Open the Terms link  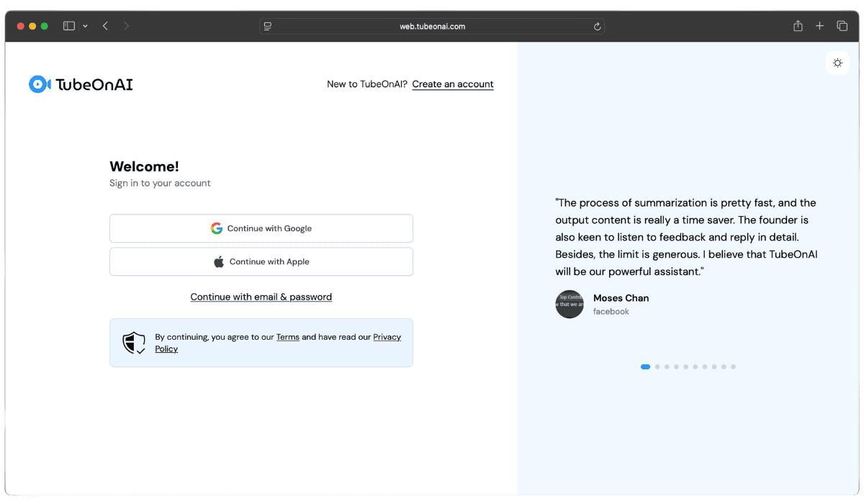click(x=288, y=337)
